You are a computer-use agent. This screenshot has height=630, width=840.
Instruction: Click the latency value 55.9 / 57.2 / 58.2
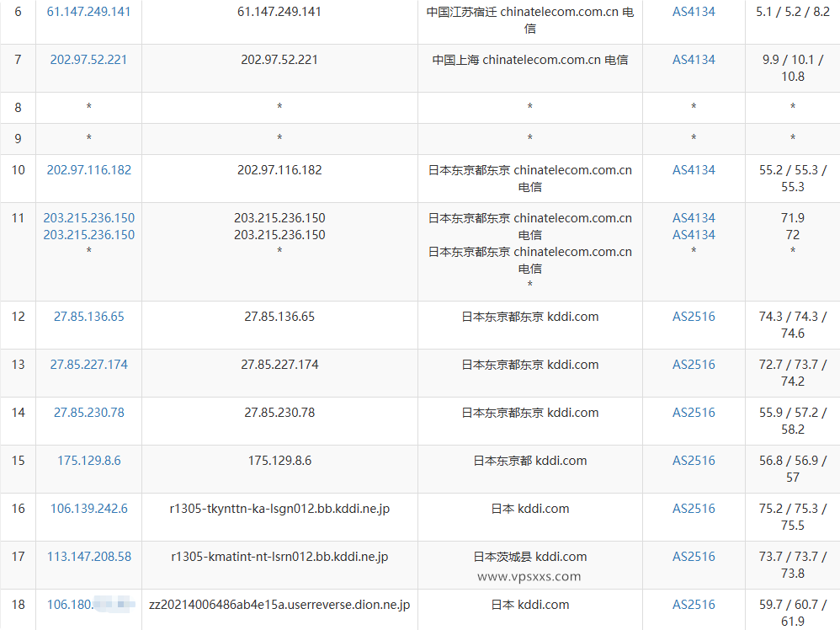coord(792,420)
